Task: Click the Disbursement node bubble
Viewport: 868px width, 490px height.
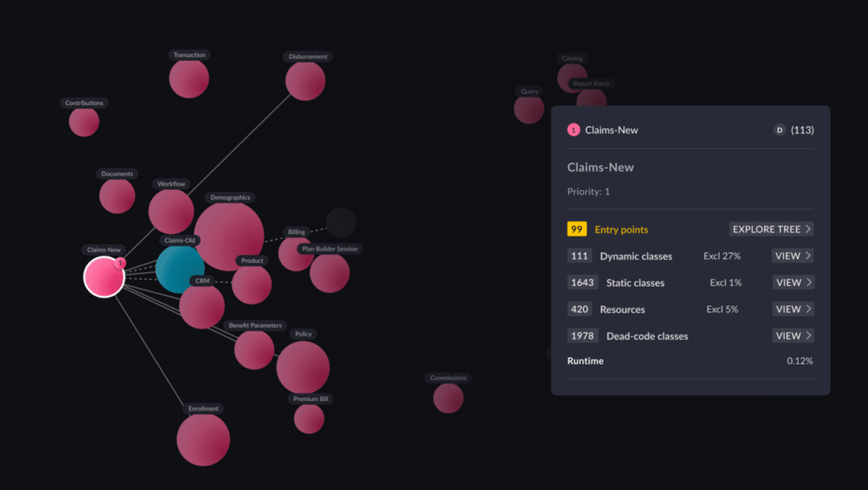Action: 305,81
